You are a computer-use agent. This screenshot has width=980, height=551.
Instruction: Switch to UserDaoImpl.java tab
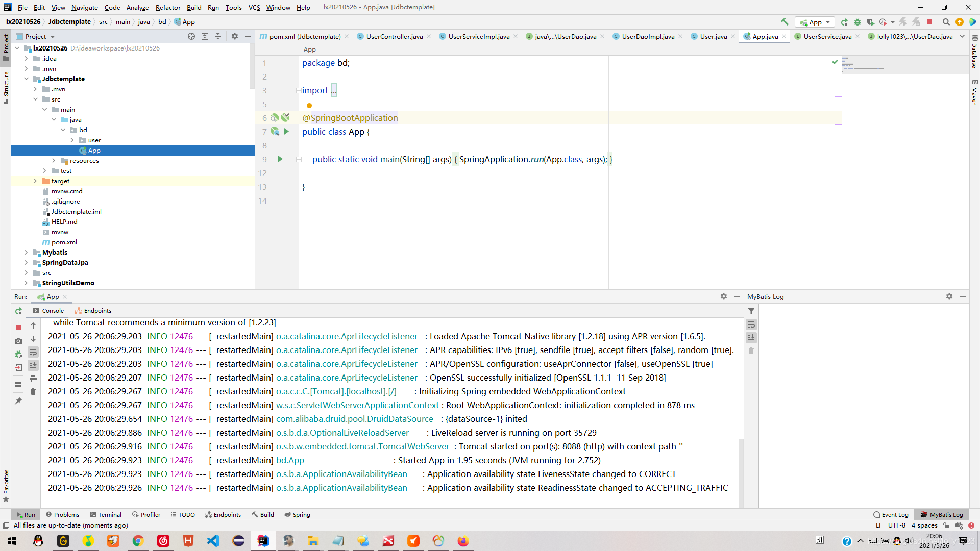pyautogui.click(x=648, y=36)
